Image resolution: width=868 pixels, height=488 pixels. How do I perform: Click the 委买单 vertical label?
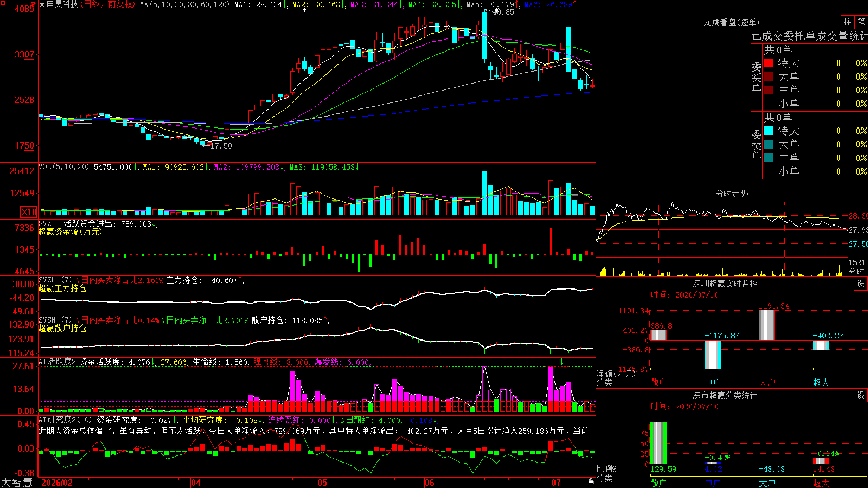(x=756, y=78)
